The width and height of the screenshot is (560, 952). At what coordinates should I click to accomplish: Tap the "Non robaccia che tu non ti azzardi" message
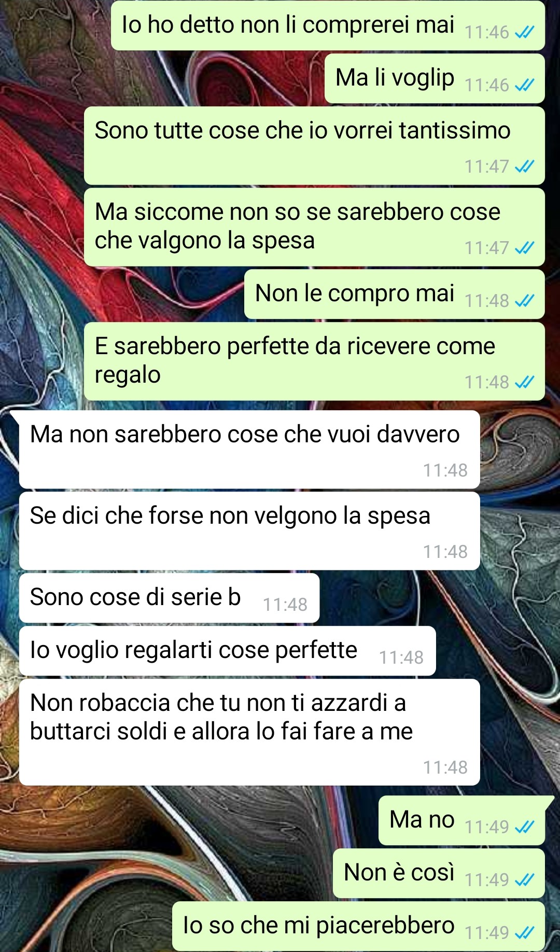pos(249,732)
